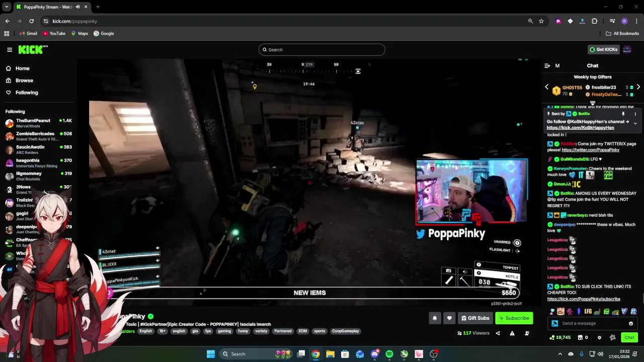Click the Partnered tag

pos(283,331)
